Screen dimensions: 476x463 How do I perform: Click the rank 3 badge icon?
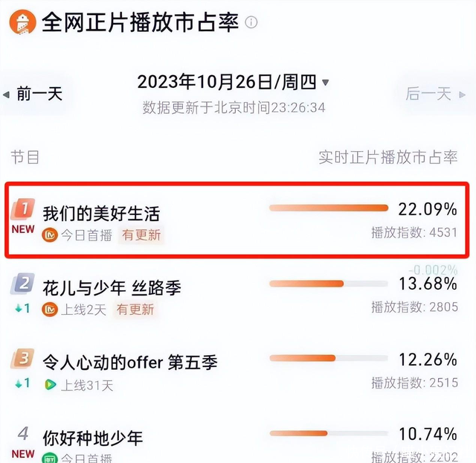click(x=23, y=358)
